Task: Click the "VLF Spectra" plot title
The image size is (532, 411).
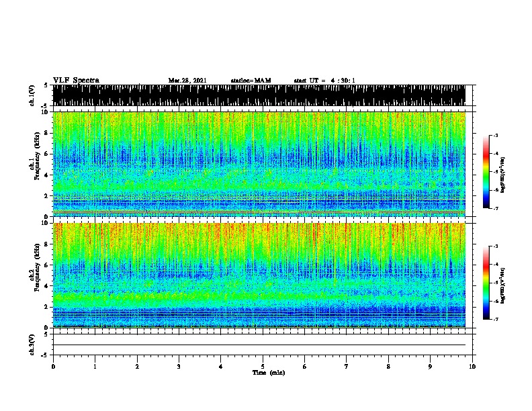Action: (76, 81)
